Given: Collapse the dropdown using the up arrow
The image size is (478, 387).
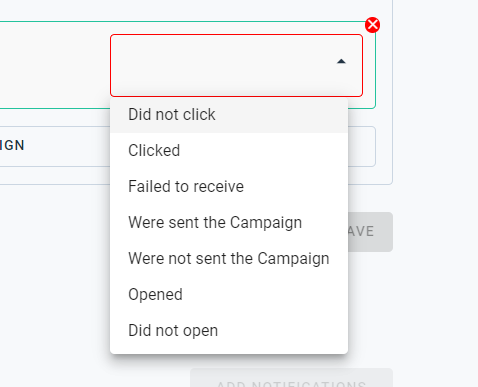Looking at the screenshot, I should point(341,61).
